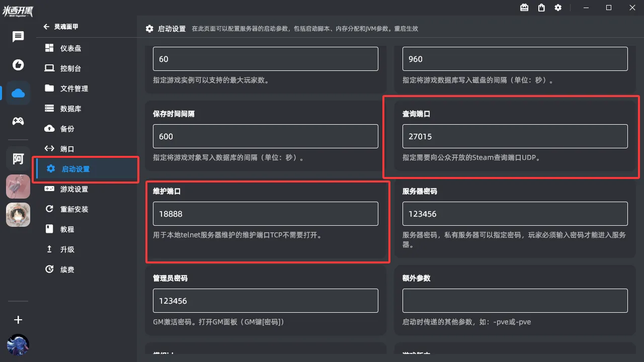Open the gamepad icon in left rail
The image size is (644, 362).
coord(18,121)
